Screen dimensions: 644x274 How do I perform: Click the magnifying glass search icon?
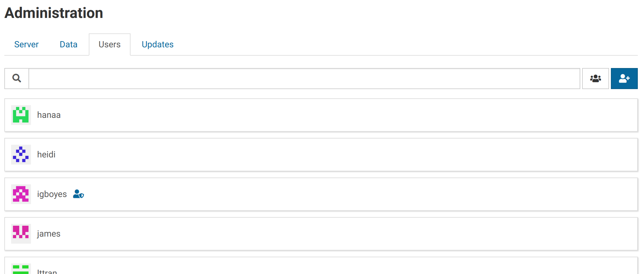pos(17,79)
